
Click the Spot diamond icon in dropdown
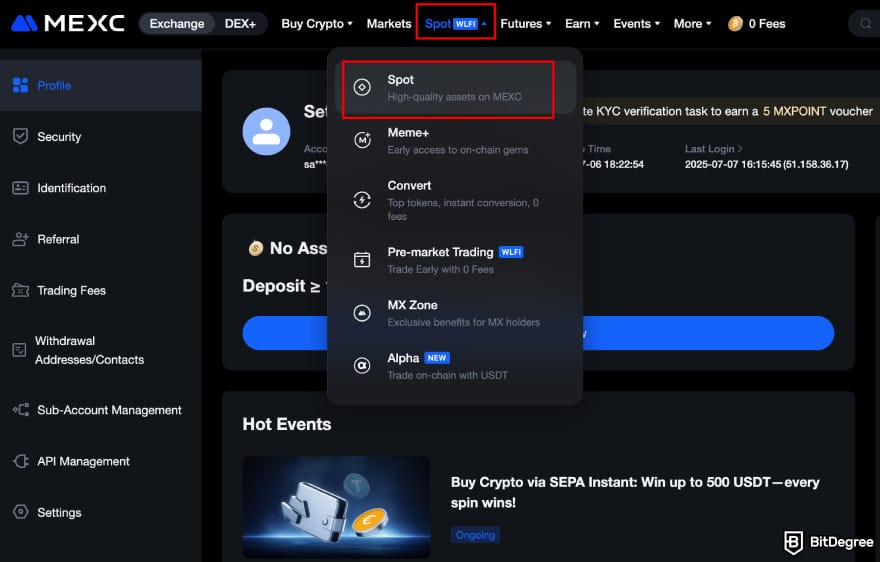pyautogui.click(x=362, y=88)
